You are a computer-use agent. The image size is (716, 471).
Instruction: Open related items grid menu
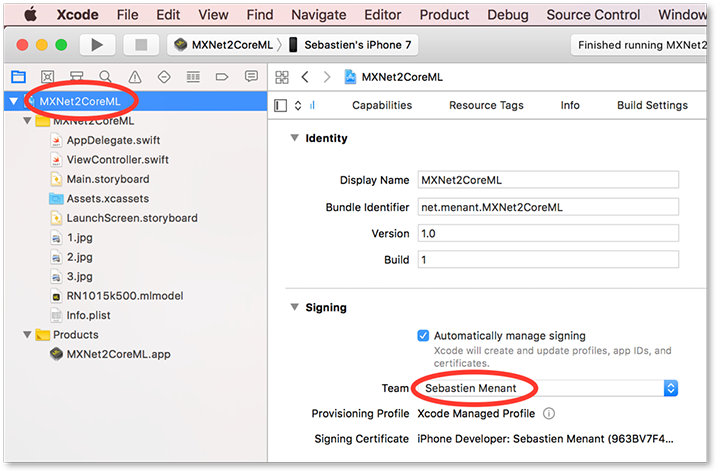[282, 77]
